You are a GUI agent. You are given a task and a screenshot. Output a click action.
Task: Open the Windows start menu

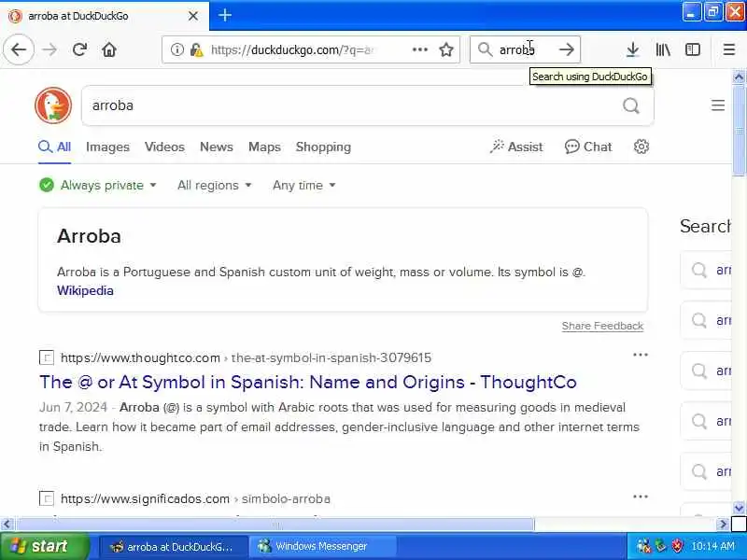point(44,546)
